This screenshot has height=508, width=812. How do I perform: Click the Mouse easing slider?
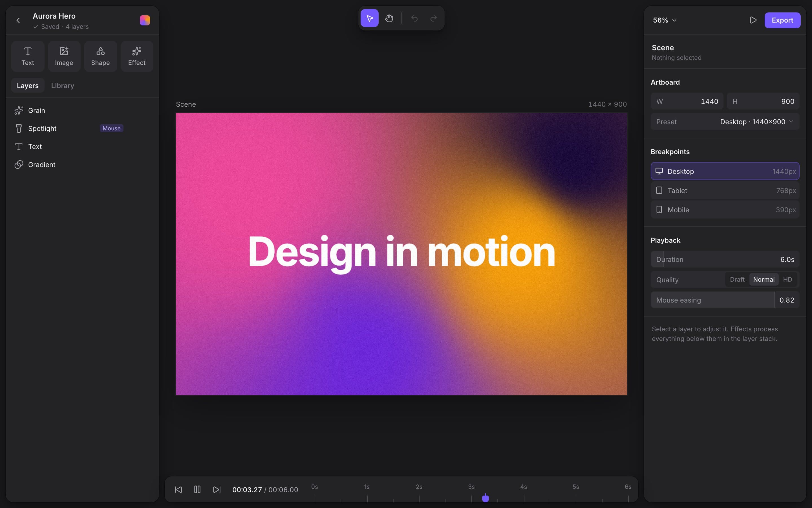coord(725,300)
